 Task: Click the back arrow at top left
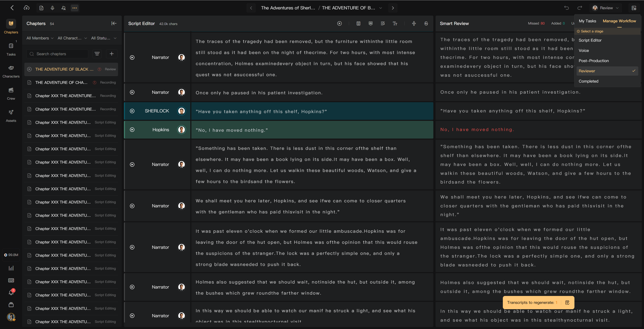[x=12, y=8]
